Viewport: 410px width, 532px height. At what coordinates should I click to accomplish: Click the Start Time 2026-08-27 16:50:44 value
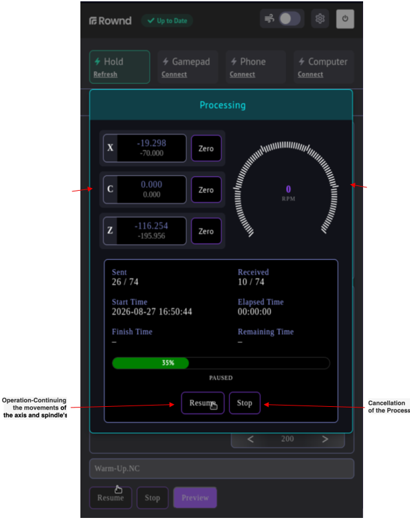tap(152, 312)
